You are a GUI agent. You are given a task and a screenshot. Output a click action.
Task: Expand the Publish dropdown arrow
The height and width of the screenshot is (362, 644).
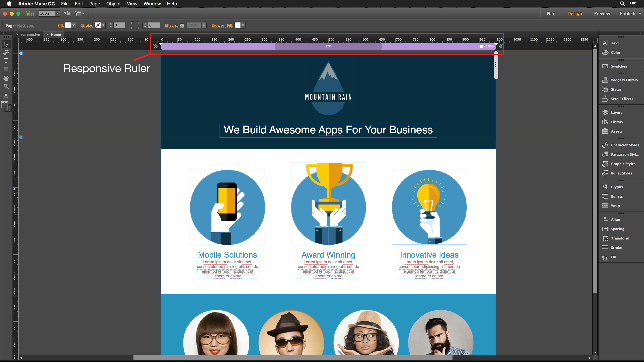(640, 13)
